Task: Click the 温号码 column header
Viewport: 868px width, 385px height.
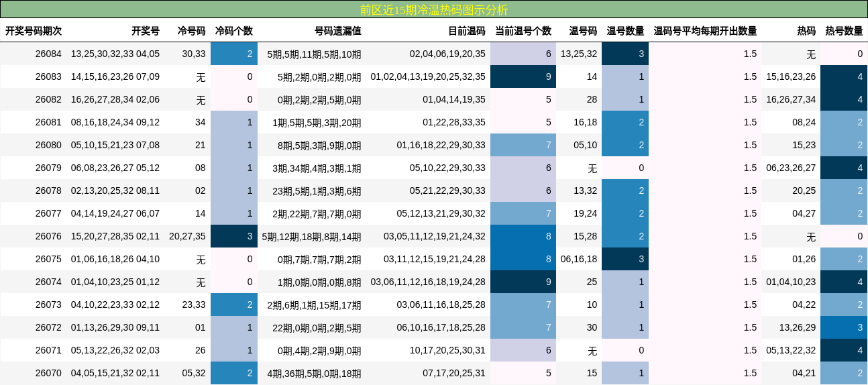Action: pyautogui.click(x=584, y=31)
